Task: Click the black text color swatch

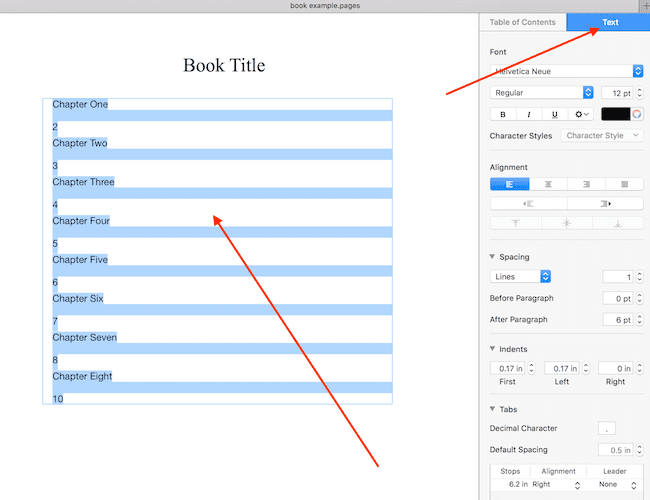Action: 616,114
